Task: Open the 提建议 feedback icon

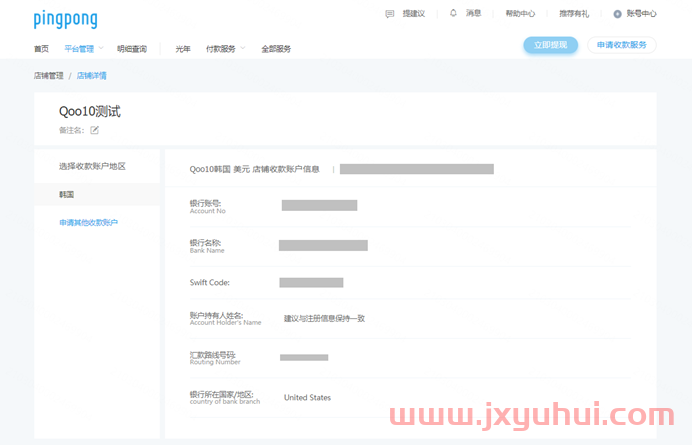Action: click(x=390, y=14)
